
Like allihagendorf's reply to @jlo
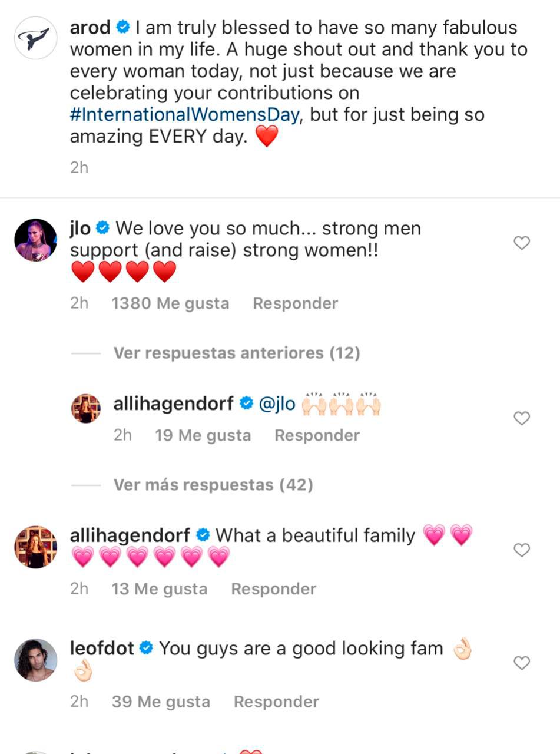pos(522,418)
